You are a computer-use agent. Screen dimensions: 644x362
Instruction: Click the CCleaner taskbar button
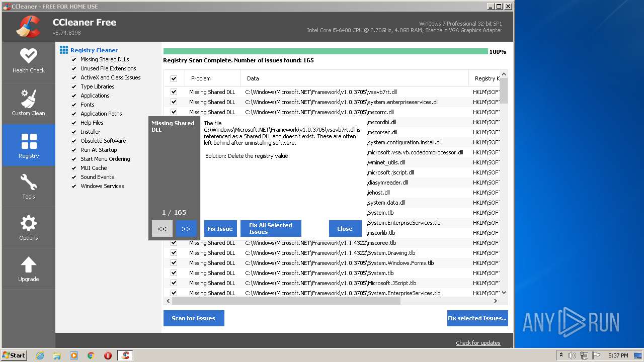(125, 355)
